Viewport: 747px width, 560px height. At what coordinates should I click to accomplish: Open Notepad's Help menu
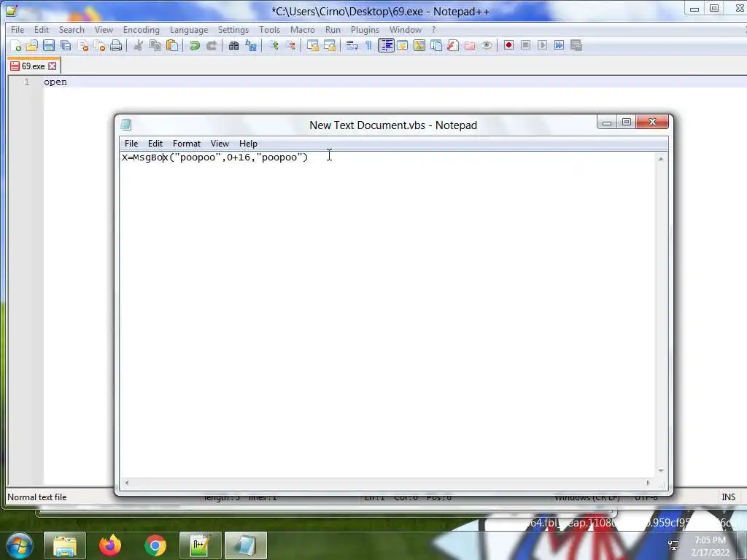[248, 144]
